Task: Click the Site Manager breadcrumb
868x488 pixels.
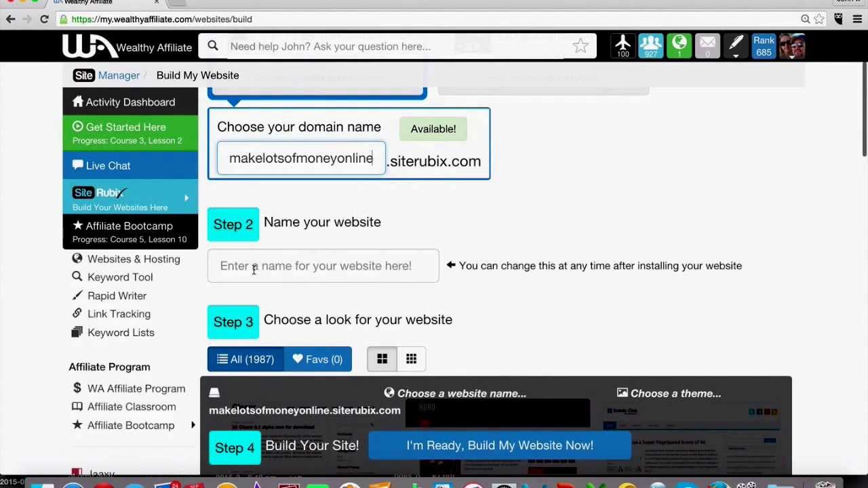Action: (x=106, y=75)
